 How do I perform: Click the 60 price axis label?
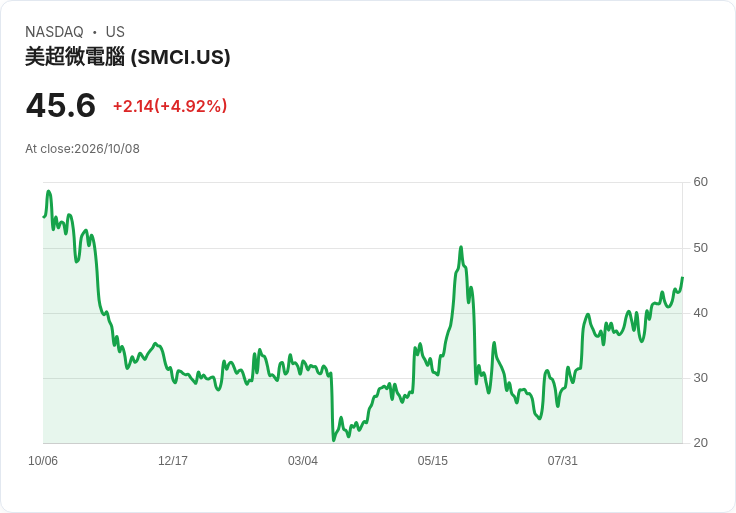[x=700, y=182]
